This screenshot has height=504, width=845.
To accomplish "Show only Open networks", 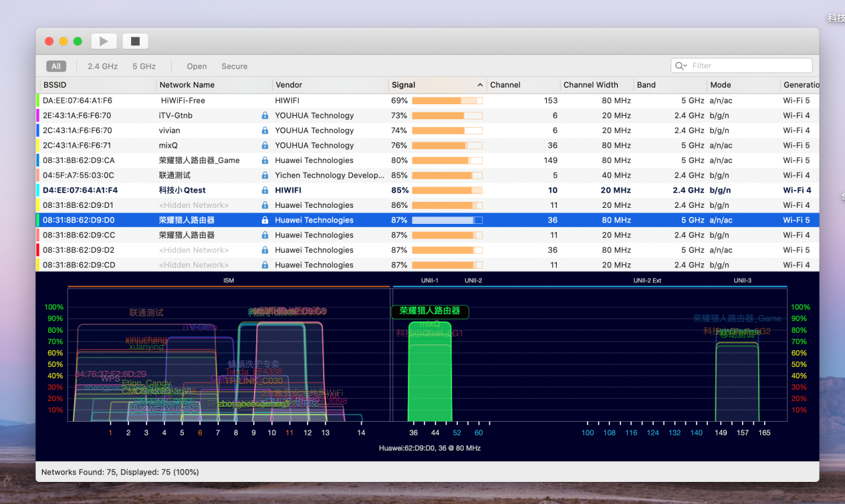I will pyautogui.click(x=197, y=66).
